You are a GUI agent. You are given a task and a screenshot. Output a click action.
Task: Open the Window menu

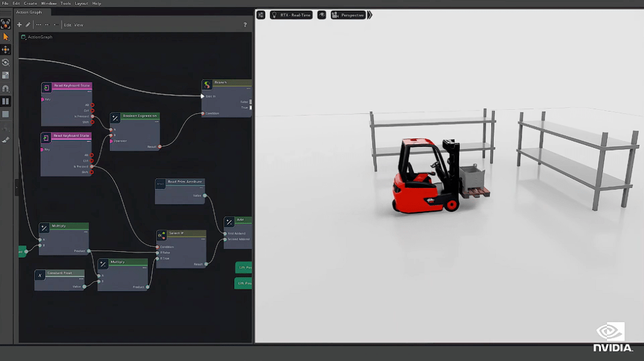tap(49, 4)
